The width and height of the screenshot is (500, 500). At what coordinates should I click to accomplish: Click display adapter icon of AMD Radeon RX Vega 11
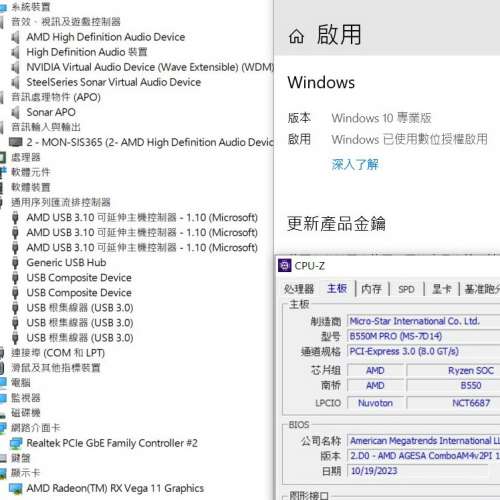16,489
